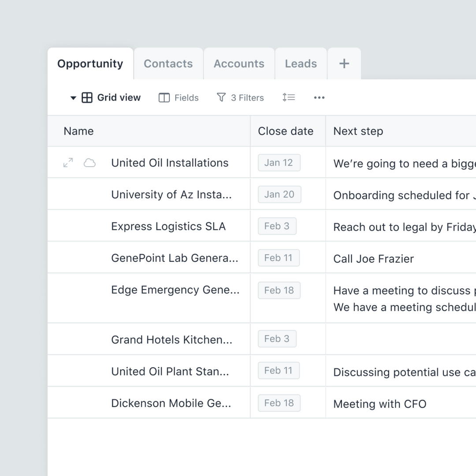Click the Close date column header
476x476 pixels.
[286, 131]
